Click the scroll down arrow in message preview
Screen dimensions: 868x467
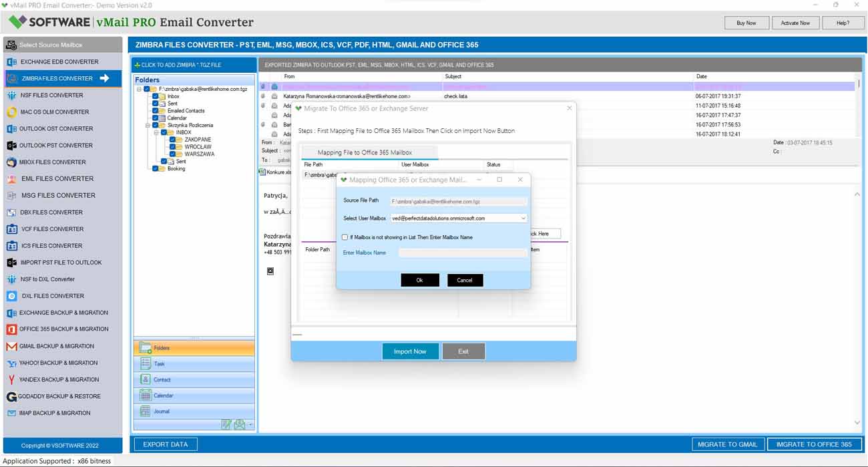[857, 423]
